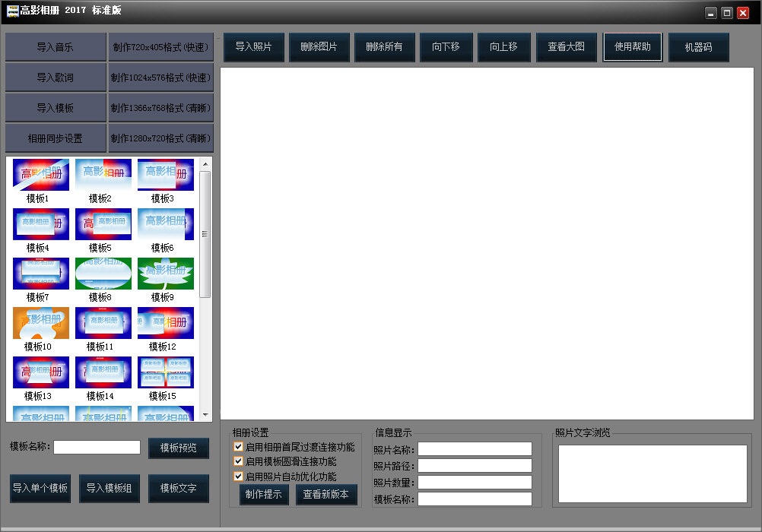This screenshot has height=532, width=762.
Task: Start making album in 720x405 format
Action: (160, 46)
